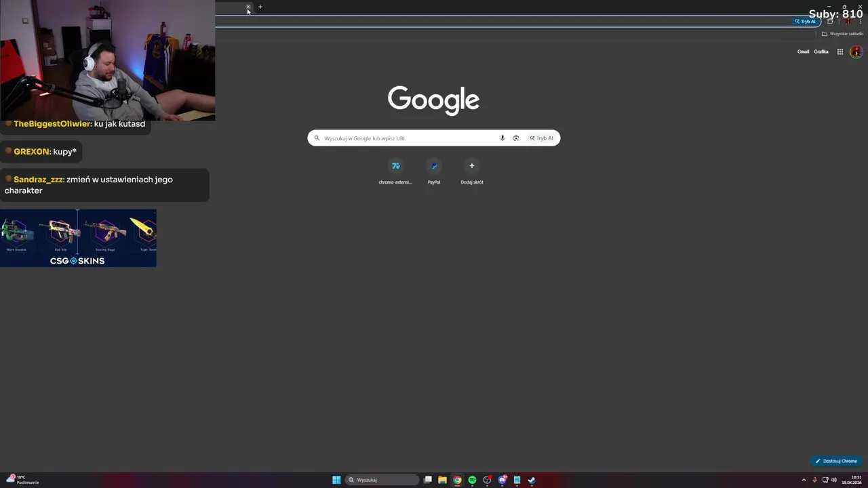Click the Google account avatar on page
868x488 pixels.
(856, 52)
